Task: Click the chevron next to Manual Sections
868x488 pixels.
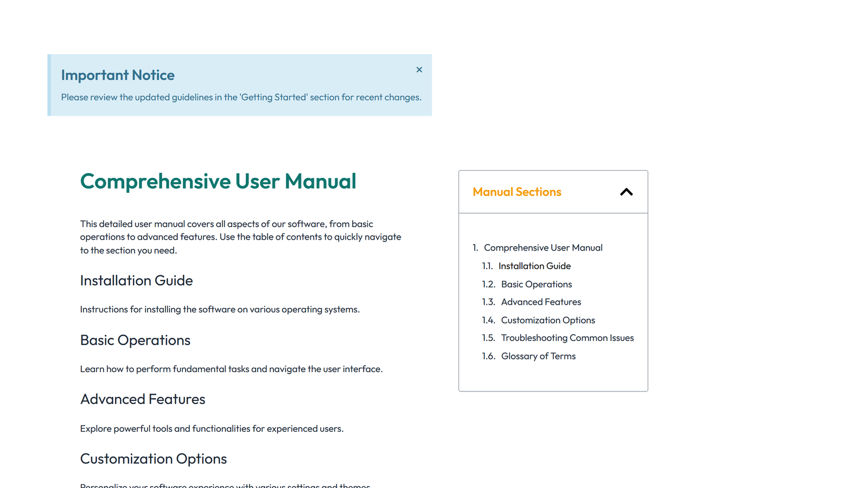Action: click(626, 192)
